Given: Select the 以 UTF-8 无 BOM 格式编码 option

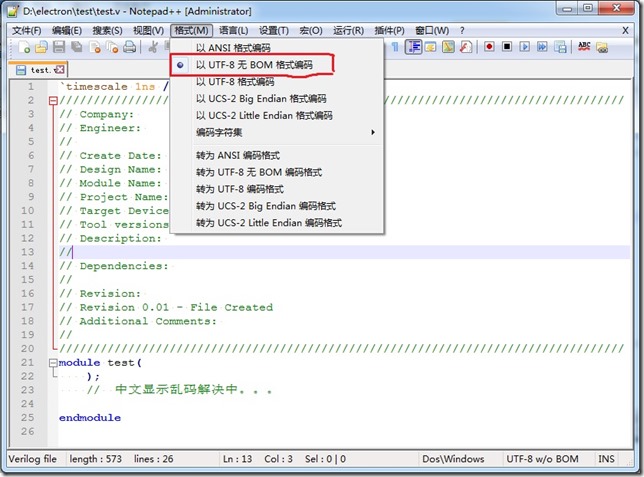Looking at the screenshot, I should click(x=254, y=65).
